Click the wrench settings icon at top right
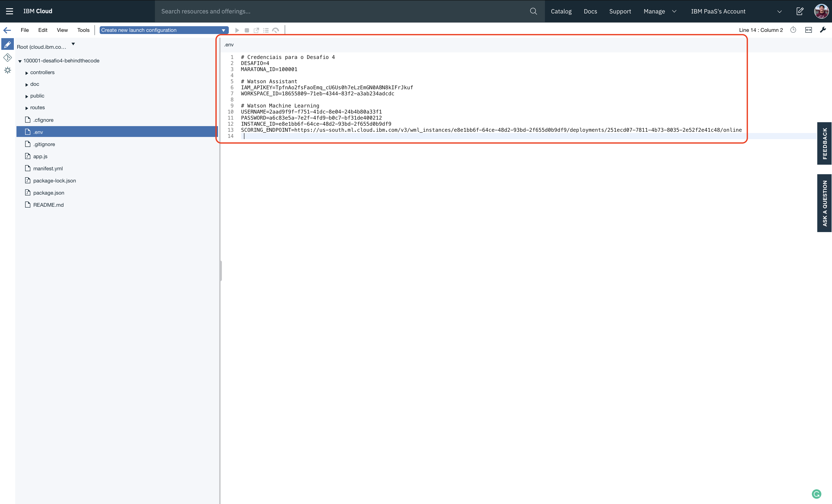Screen dimensions: 832x504 823,30
